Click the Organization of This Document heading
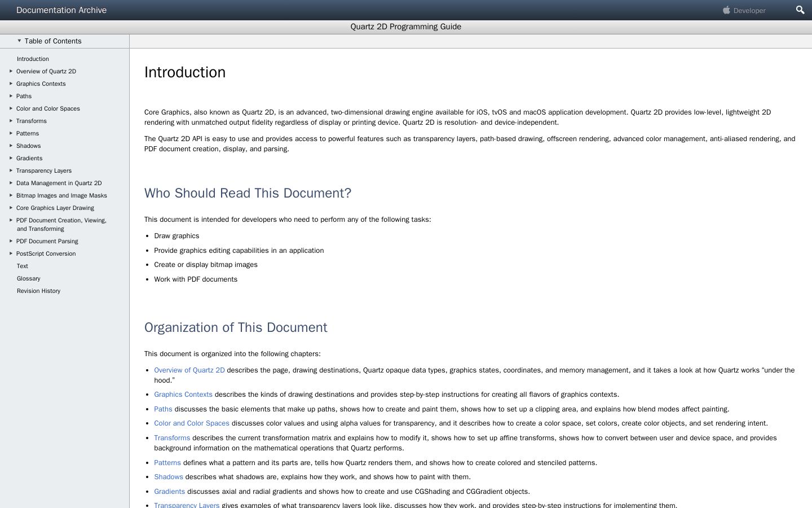812x508 pixels. pos(236,327)
